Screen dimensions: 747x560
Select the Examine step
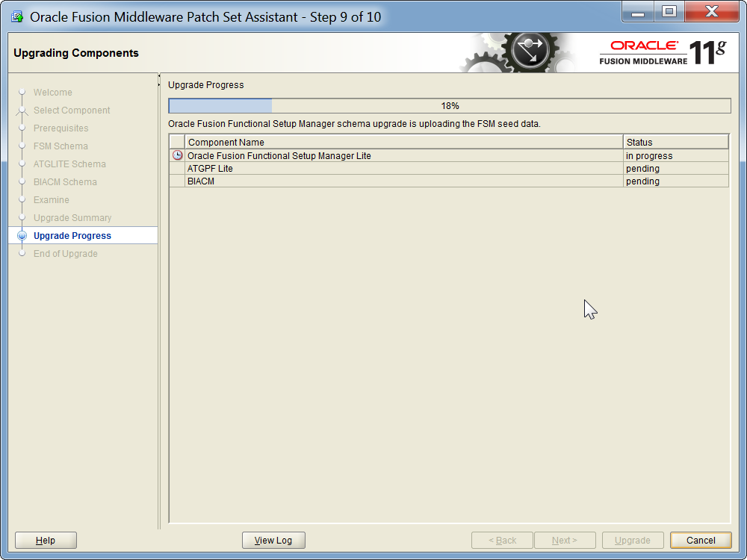(52, 200)
